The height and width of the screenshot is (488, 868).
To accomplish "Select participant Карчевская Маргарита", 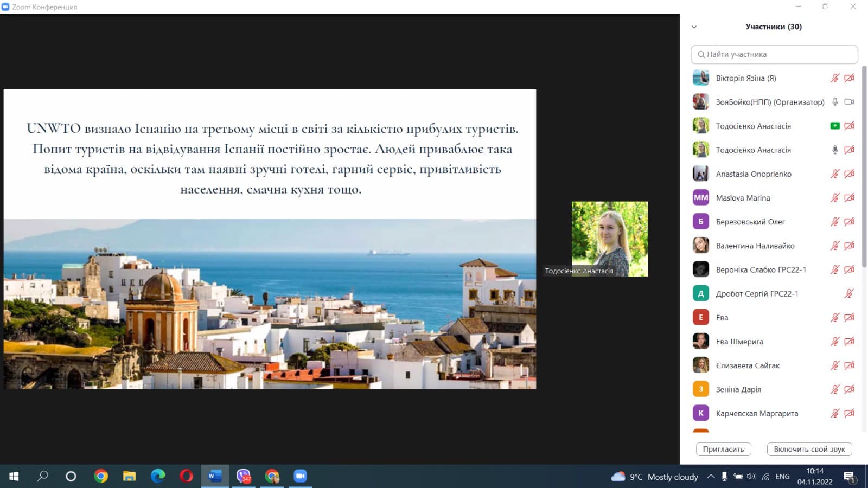I will (x=774, y=413).
